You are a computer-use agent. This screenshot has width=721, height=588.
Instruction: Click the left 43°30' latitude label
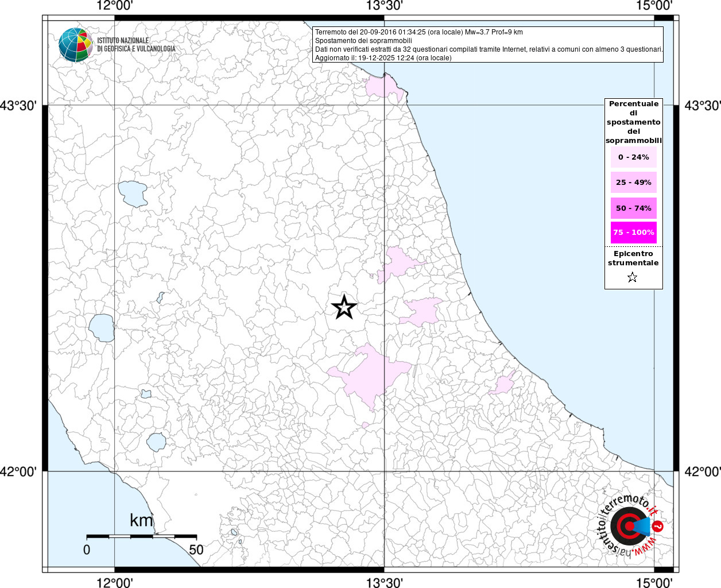18,106
